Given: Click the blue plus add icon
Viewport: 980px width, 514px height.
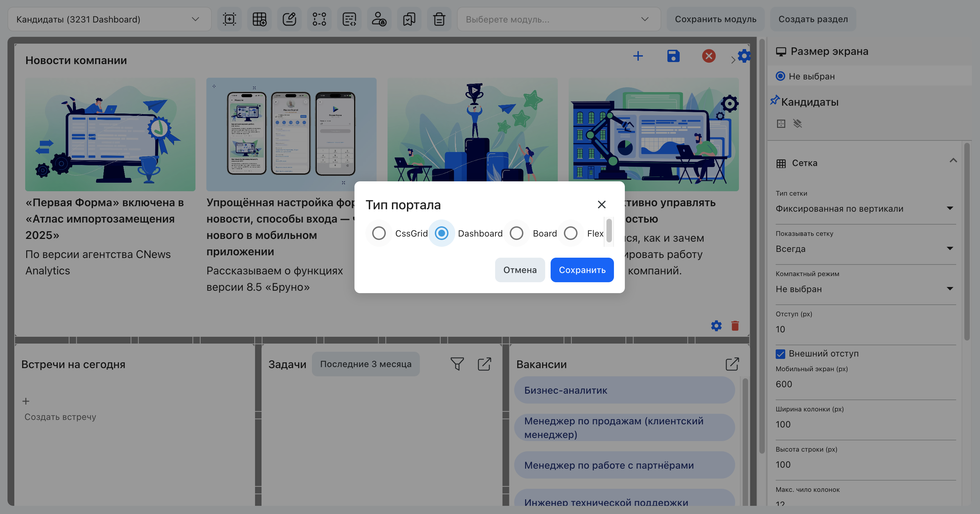Looking at the screenshot, I should tap(638, 56).
